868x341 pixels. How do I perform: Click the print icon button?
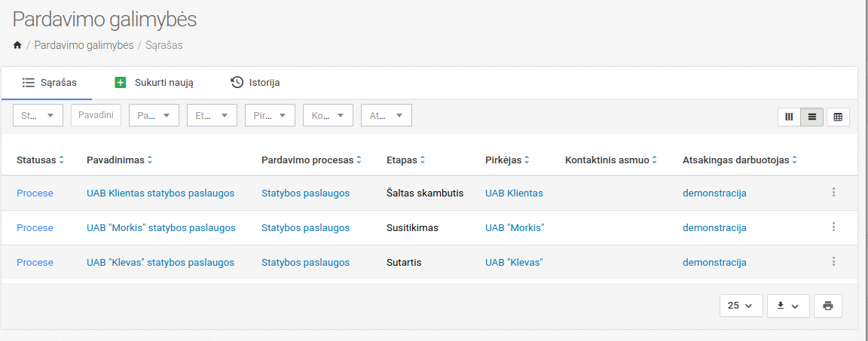coord(828,306)
